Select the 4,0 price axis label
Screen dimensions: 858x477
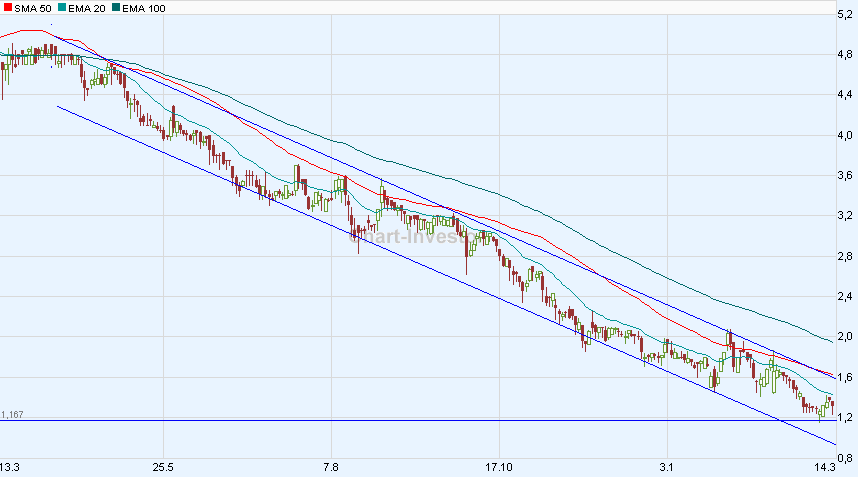click(845, 136)
